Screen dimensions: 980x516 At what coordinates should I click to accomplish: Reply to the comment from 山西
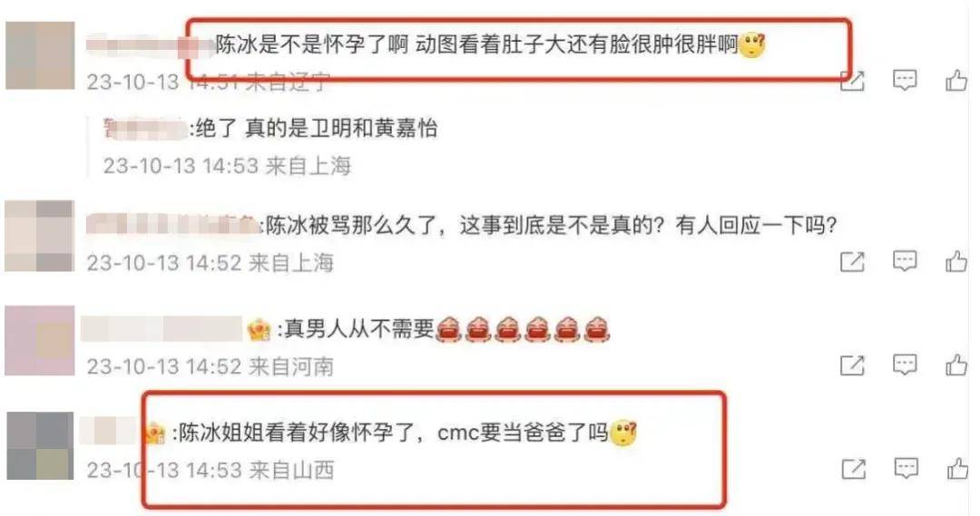click(x=905, y=469)
